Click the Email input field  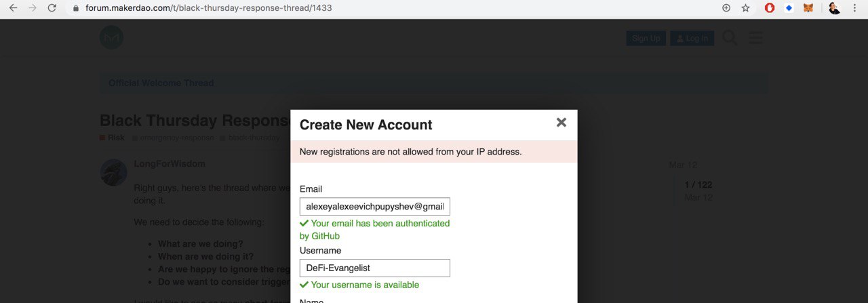375,206
